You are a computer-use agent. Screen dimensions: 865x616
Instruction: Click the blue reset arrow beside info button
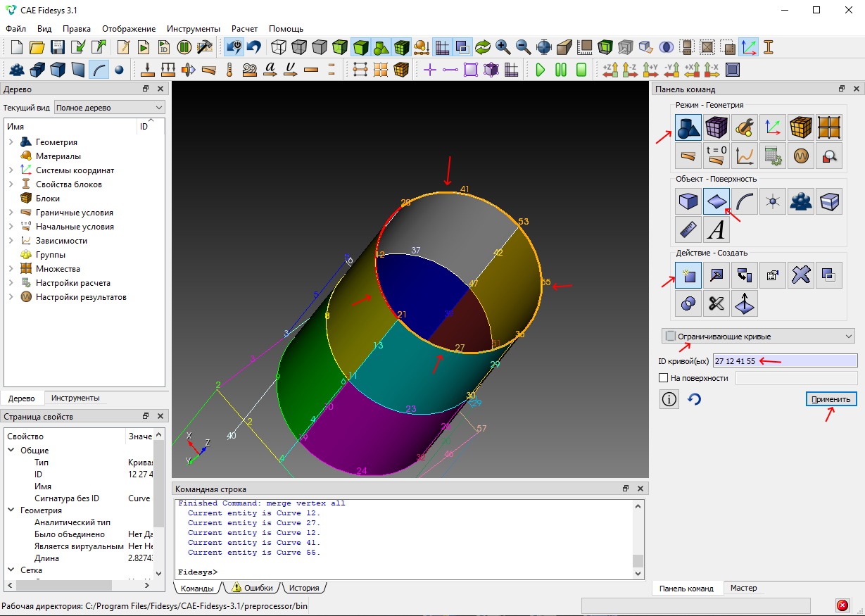click(x=694, y=399)
